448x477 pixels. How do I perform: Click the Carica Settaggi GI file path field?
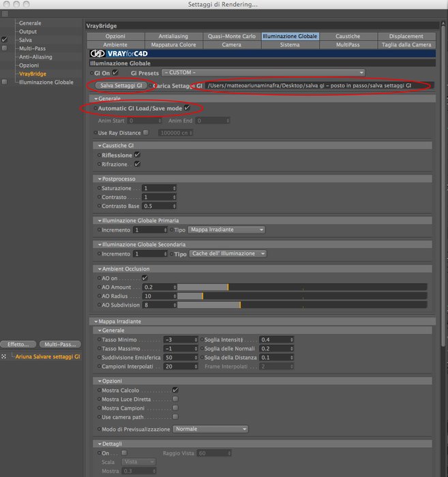tap(320, 85)
